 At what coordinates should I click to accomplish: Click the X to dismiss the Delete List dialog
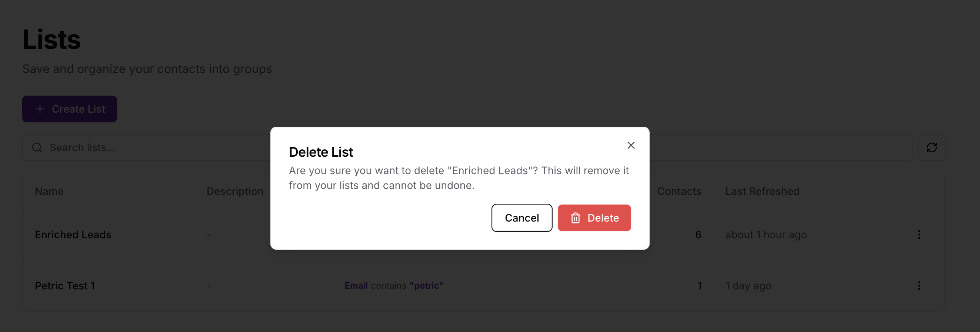click(631, 145)
